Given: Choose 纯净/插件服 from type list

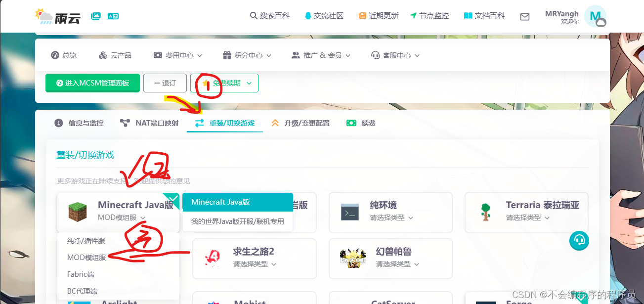Looking at the screenshot, I should pos(86,241).
